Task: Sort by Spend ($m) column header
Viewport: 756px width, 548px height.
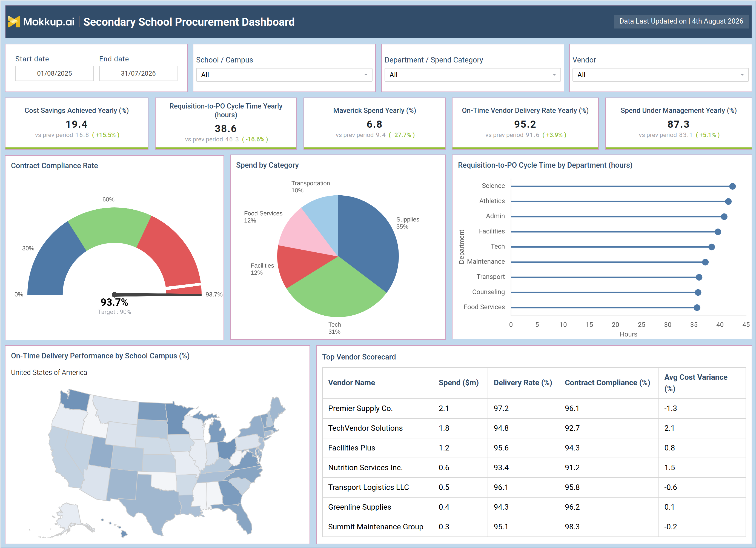Action: tap(458, 383)
